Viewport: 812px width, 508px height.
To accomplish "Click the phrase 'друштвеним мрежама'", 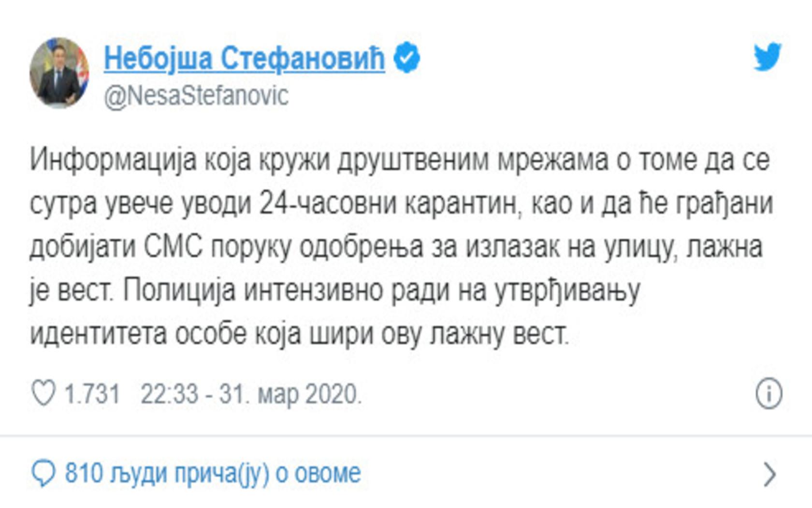I will coord(472,160).
